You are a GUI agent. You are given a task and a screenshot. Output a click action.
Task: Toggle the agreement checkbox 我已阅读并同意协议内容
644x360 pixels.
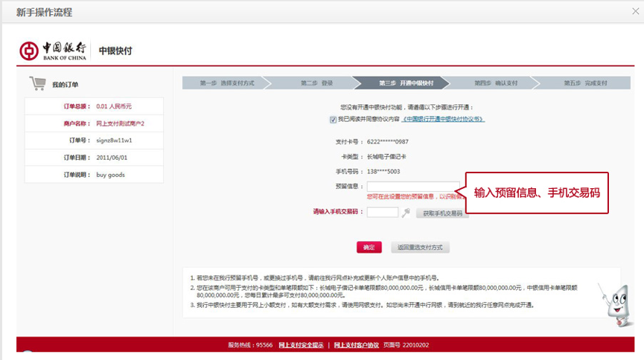point(333,120)
